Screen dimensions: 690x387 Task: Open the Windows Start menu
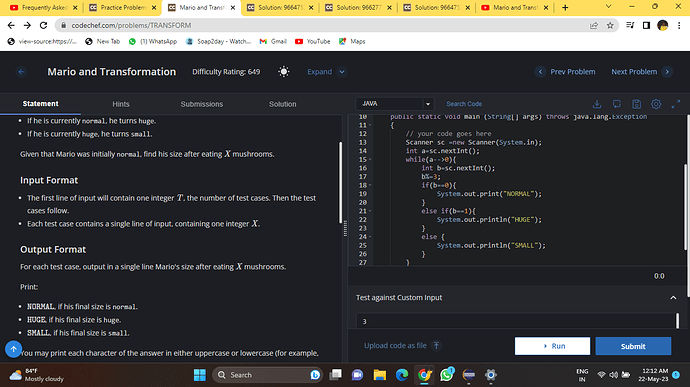[200, 375]
